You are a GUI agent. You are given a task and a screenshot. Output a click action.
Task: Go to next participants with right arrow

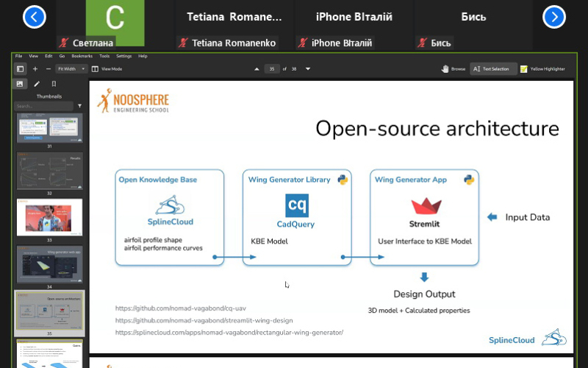pos(554,17)
